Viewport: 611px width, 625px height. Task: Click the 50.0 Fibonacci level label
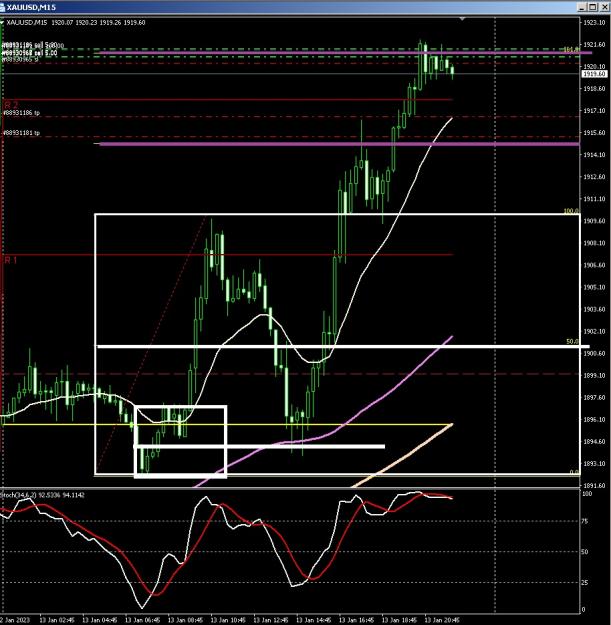(572, 342)
